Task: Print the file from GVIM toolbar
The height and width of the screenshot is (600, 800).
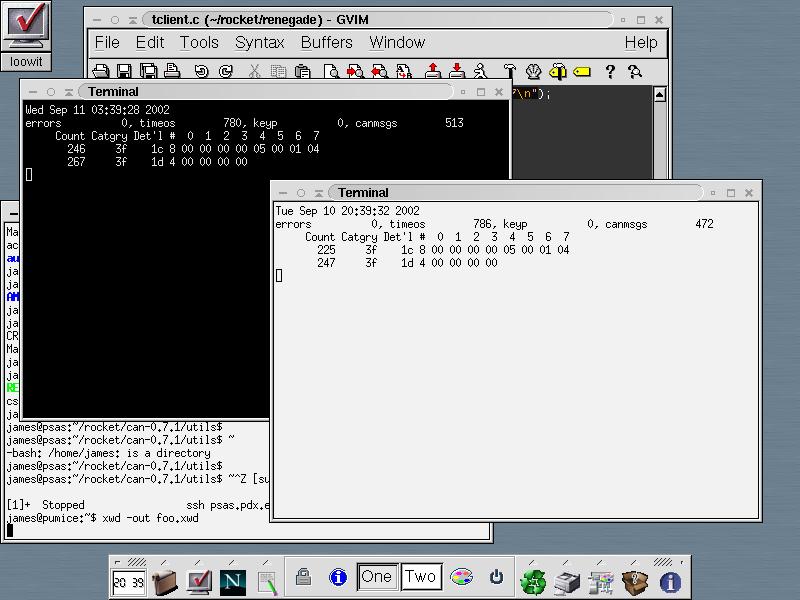Action: point(172,71)
